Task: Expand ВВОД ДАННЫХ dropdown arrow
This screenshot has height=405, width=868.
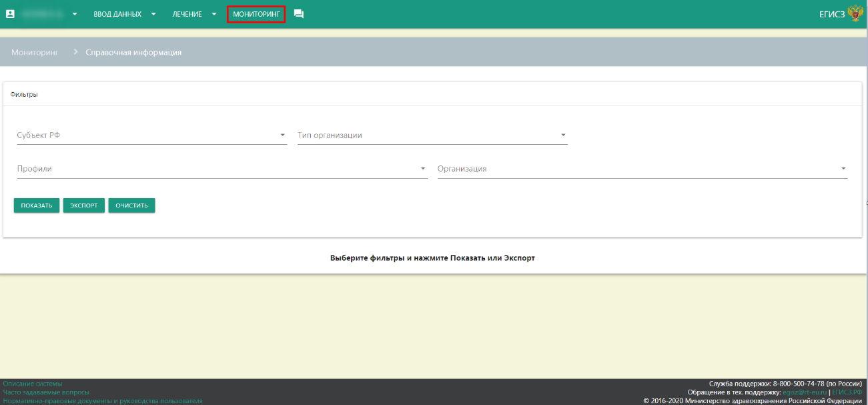Action: point(153,14)
